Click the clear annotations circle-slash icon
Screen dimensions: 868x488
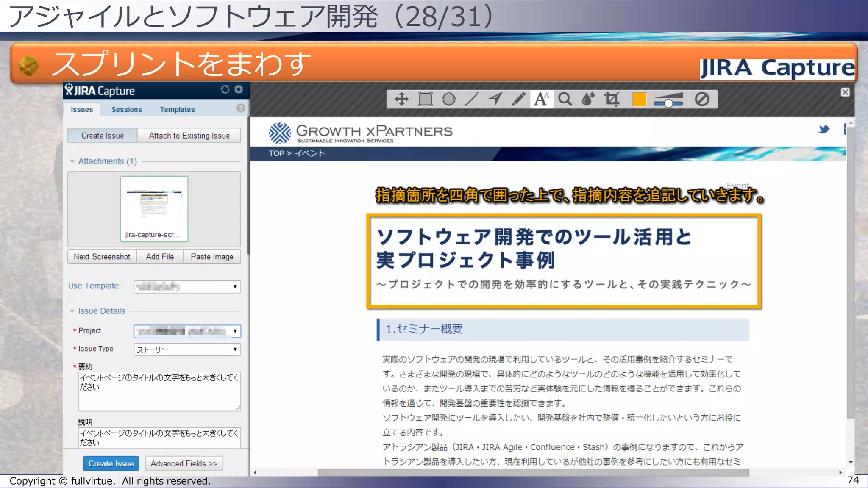point(702,100)
